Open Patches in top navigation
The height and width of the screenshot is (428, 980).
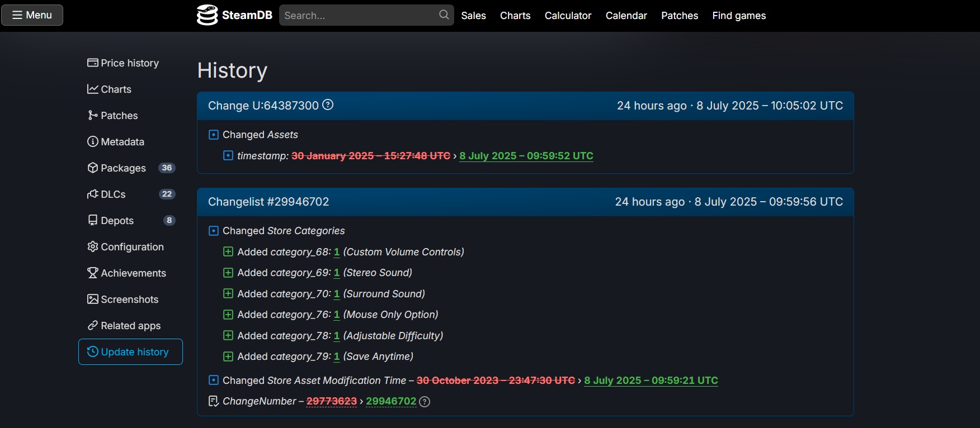point(680,16)
